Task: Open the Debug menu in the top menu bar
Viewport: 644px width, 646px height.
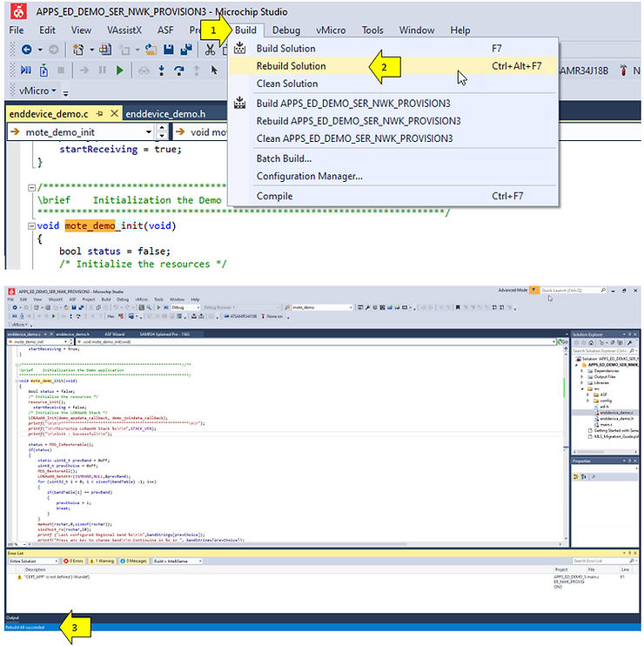Action: (x=286, y=30)
